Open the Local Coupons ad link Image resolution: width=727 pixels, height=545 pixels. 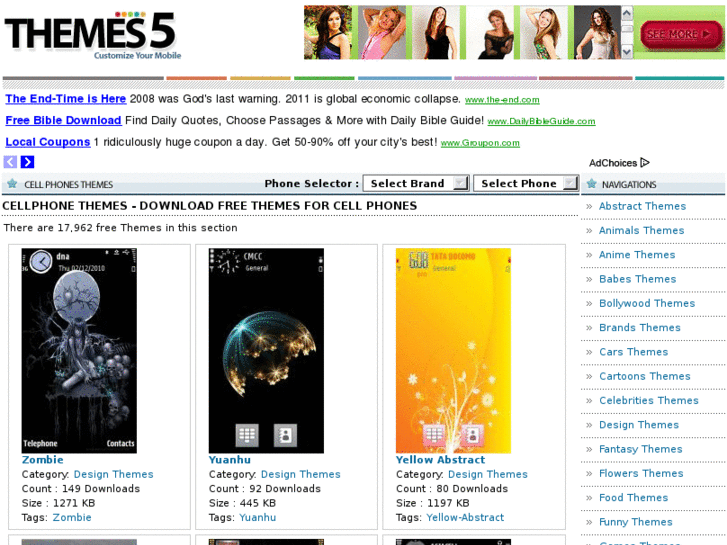(48, 142)
